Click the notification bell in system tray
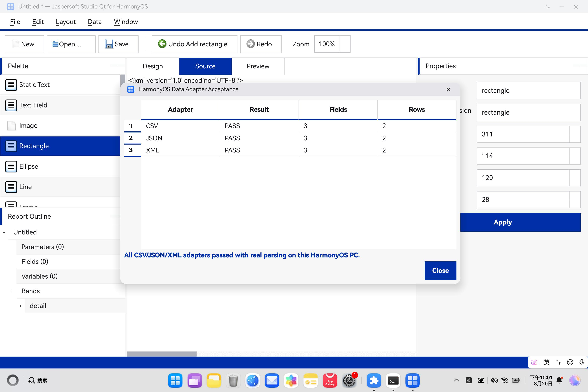The width and height of the screenshot is (588, 392). point(560,380)
